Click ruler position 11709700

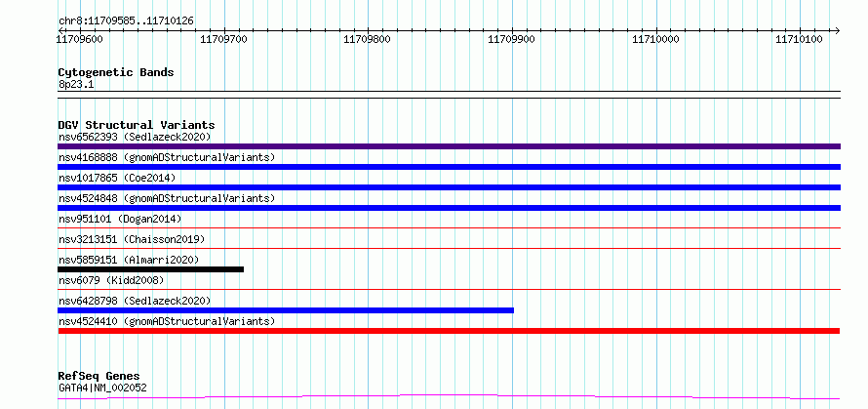(x=223, y=39)
